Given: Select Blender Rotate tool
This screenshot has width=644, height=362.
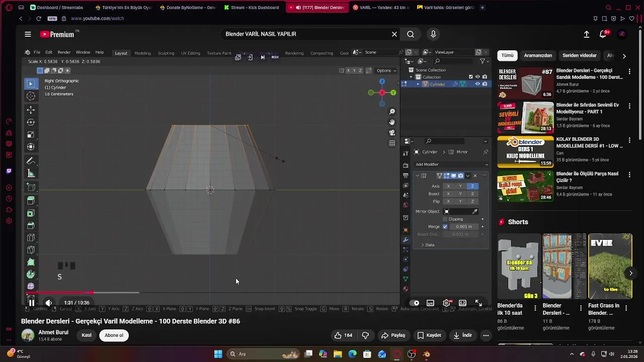Looking at the screenshot, I should pyautogui.click(x=31, y=122).
